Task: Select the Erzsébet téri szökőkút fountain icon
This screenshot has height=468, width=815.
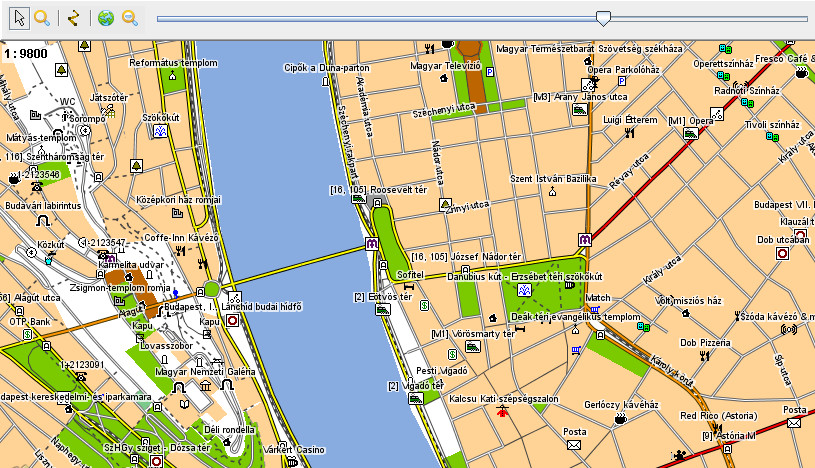Action: [x=524, y=290]
